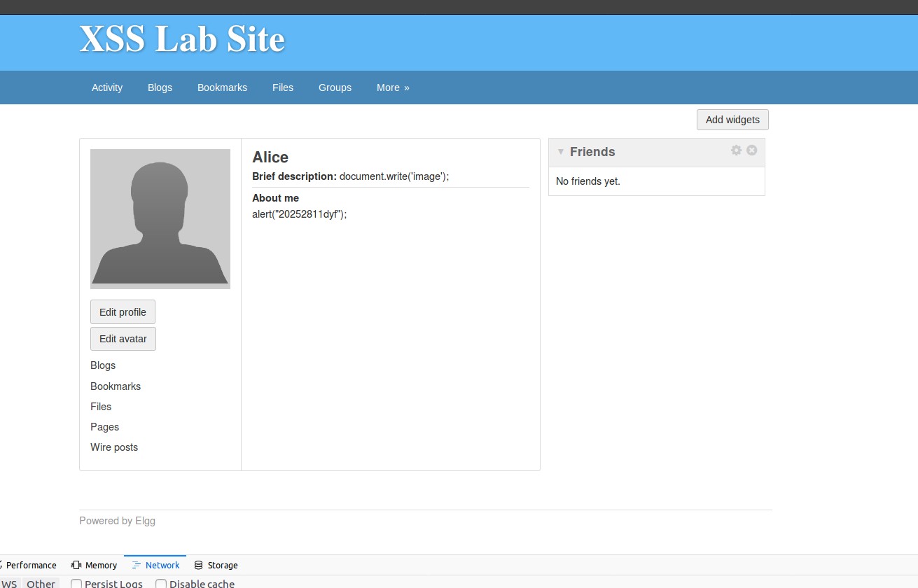Switch to the Performance devtools tab
The height and width of the screenshot is (588, 918).
click(29, 565)
